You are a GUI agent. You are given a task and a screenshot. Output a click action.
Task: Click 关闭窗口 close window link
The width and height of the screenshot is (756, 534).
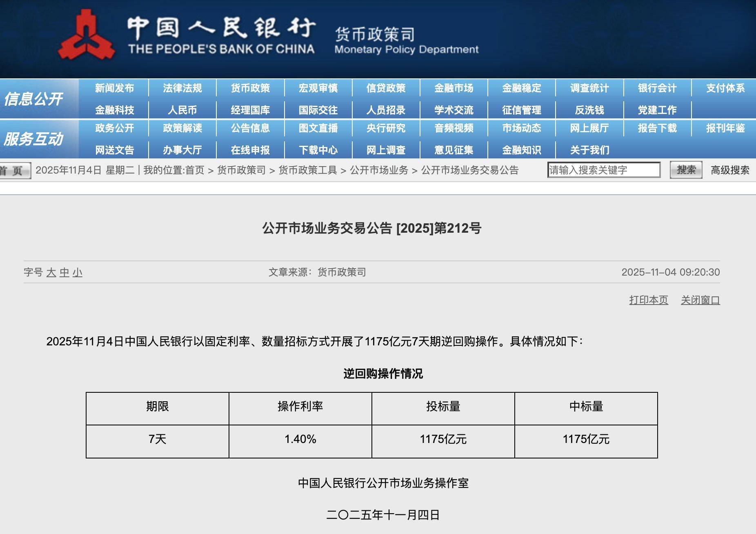700,300
